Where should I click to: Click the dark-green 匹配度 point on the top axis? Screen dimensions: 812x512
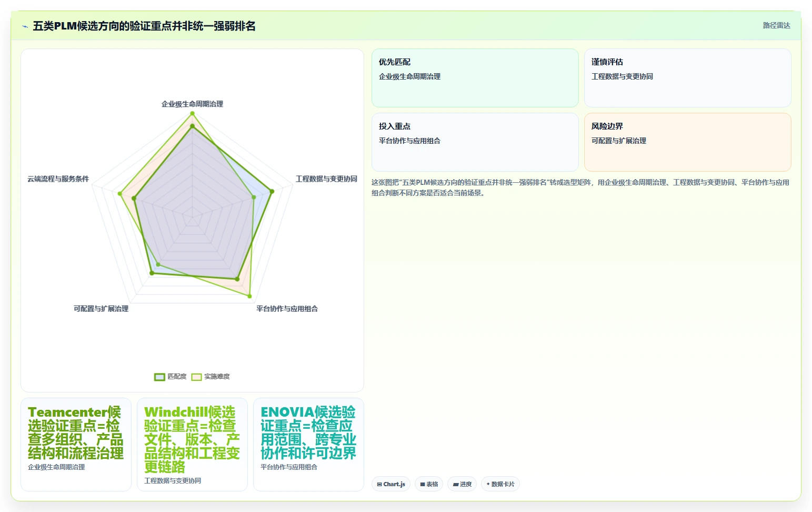click(x=192, y=126)
